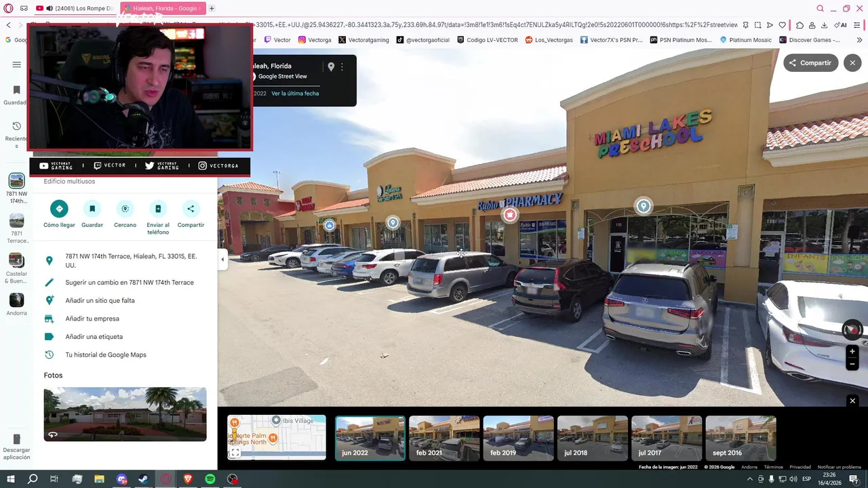Click the browser search icon in title bar
The image size is (868, 488).
point(820,8)
